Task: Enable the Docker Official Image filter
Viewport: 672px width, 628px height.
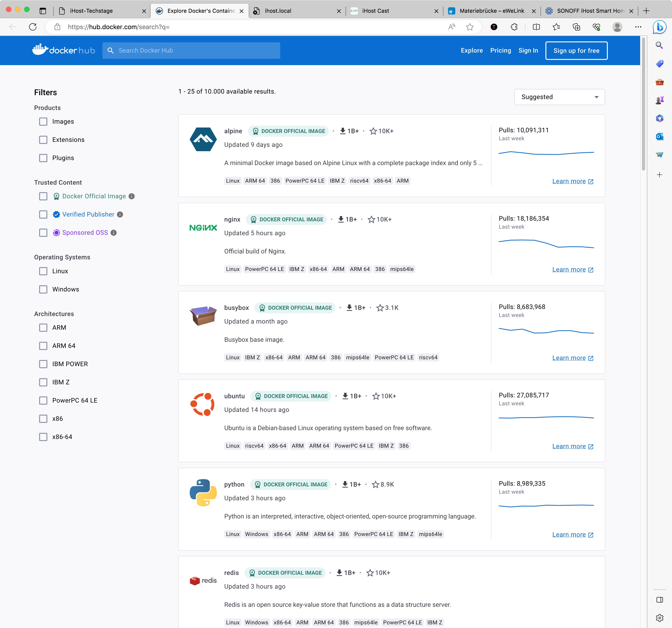Action: click(x=43, y=196)
